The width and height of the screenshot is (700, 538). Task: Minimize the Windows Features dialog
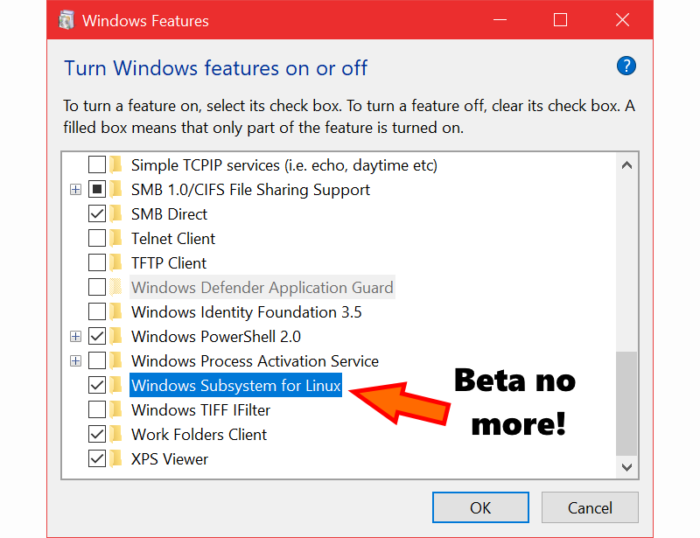[x=500, y=20]
